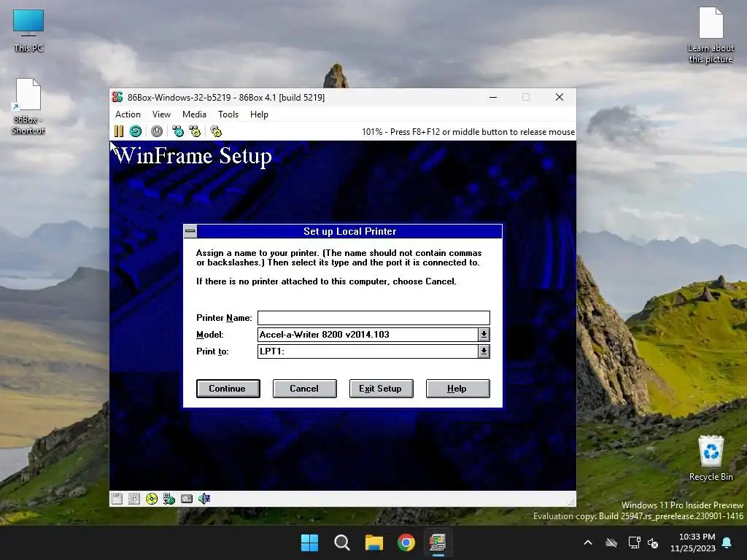747x560 pixels.
Task: Close the 86Box window
Action: point(560,97)
